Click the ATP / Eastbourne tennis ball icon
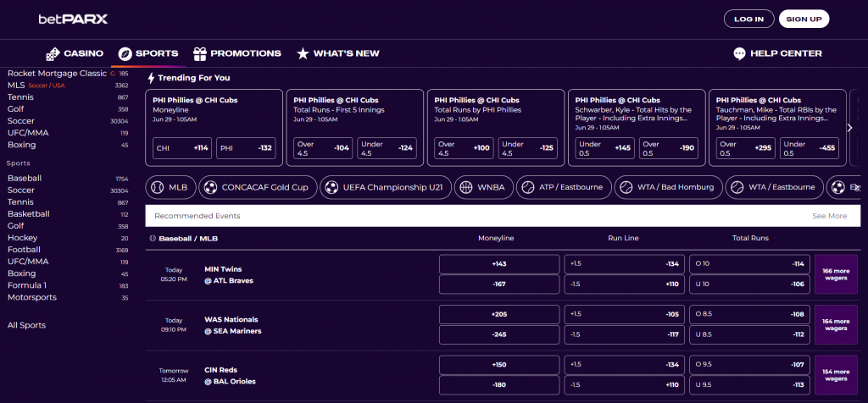Viewport: 868px width, 403px height. coord(527,187)
